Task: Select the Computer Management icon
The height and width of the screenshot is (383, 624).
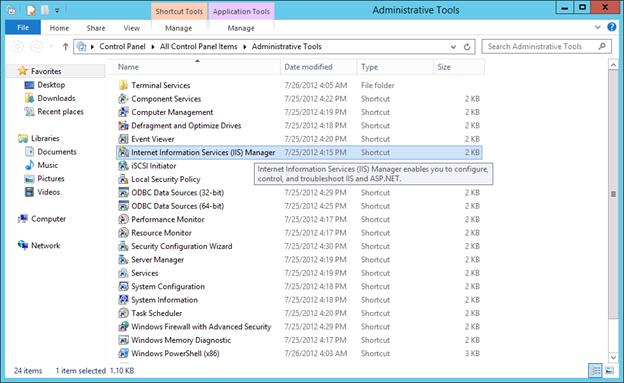Action: pyautogui.click(x=123, y=112)
